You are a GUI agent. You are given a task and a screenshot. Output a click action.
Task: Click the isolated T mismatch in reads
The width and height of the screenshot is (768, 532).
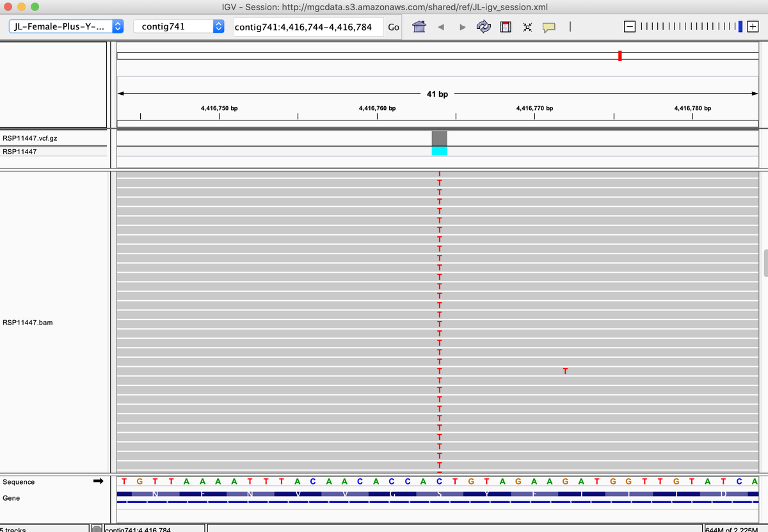pos(565,371)
